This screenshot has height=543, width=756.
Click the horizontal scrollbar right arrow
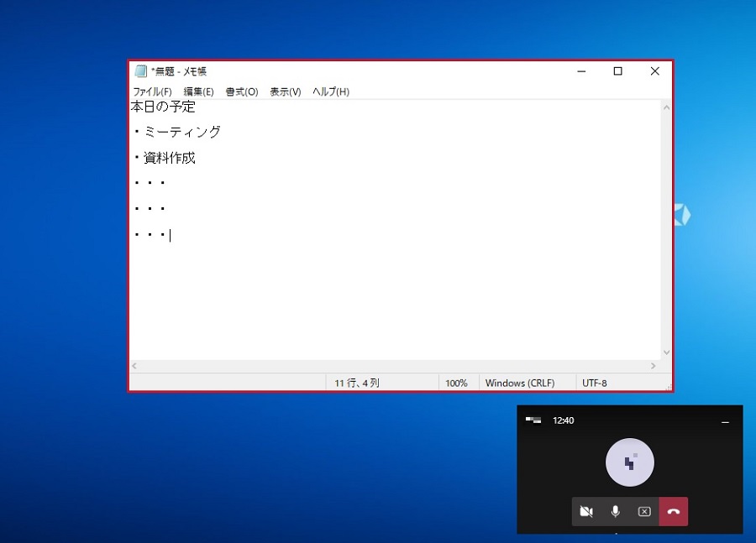click(654, 366)
